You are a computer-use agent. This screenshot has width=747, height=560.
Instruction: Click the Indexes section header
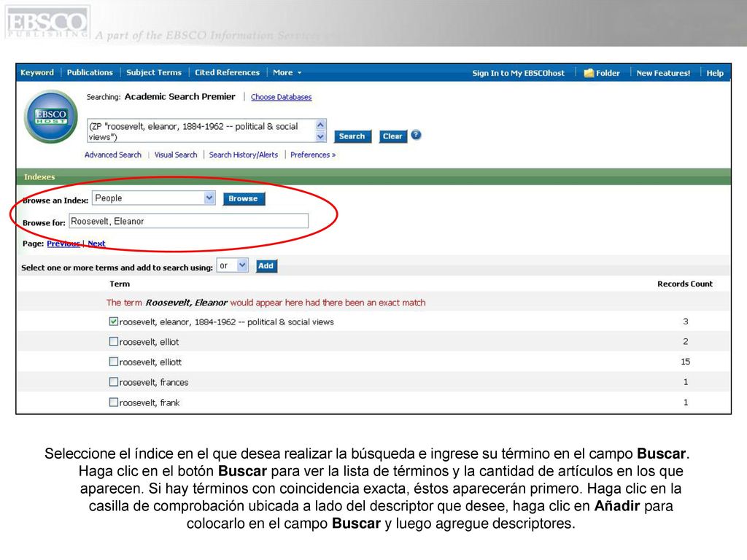click(x=39, y=176)
